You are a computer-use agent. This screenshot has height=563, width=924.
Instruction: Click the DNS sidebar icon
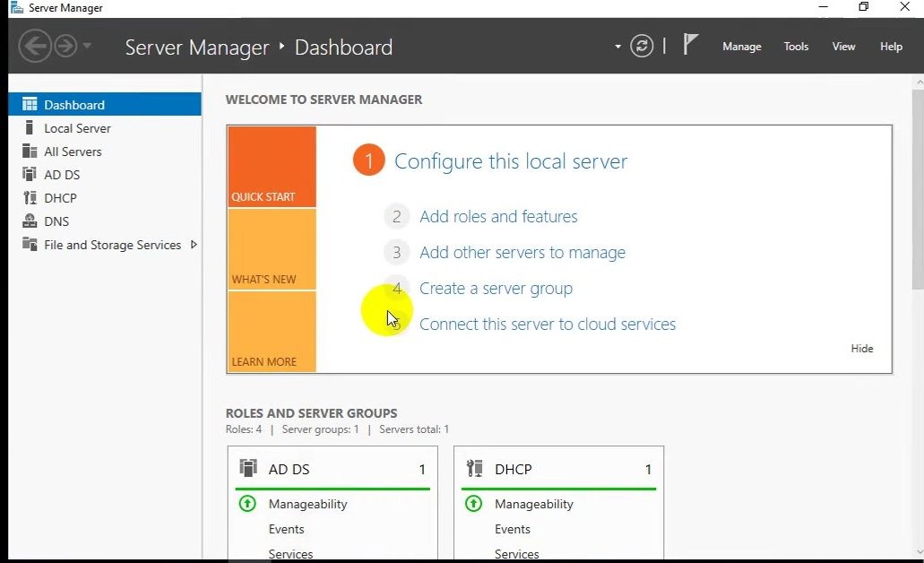coord(29,221)
